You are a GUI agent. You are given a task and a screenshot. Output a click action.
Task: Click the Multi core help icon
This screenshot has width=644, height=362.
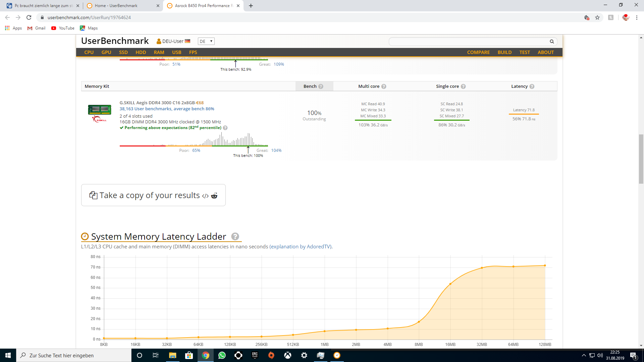[x=384, y=86]
